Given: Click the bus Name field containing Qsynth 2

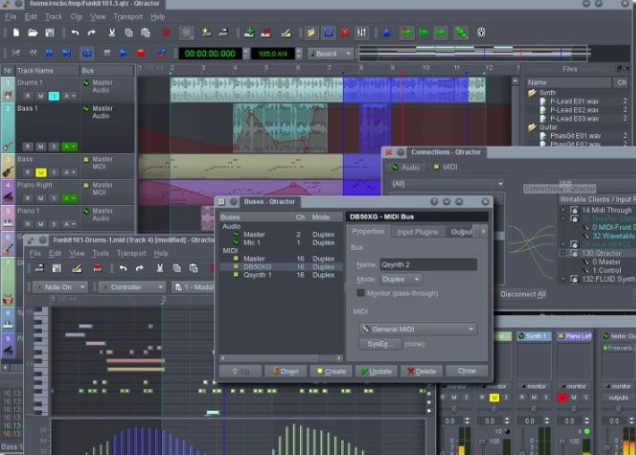Looking at the screenshot, I should pyautogui.click(x=428, y=265).
